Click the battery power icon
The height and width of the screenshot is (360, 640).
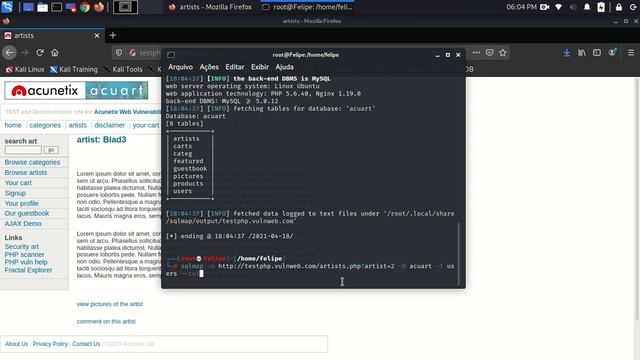click(601, 7)
